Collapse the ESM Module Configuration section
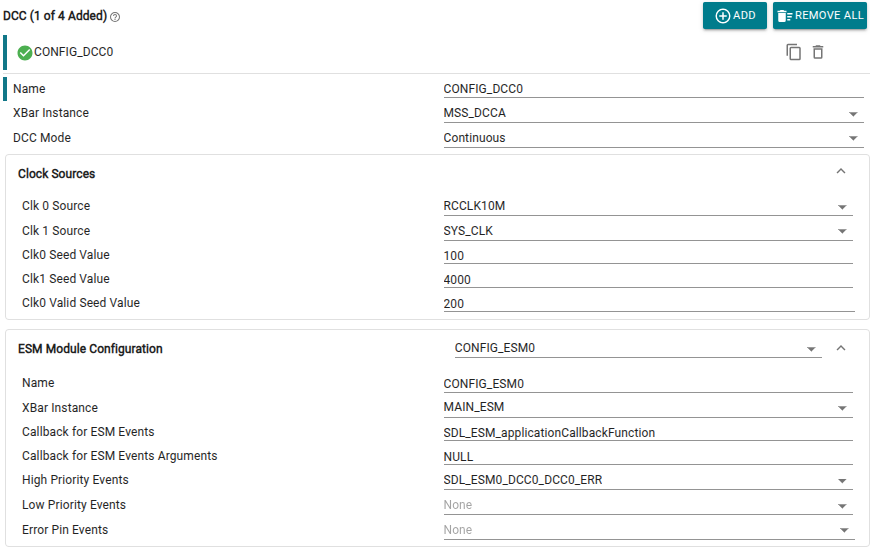Screen dimensions: 876x555 tap(841, 348)
